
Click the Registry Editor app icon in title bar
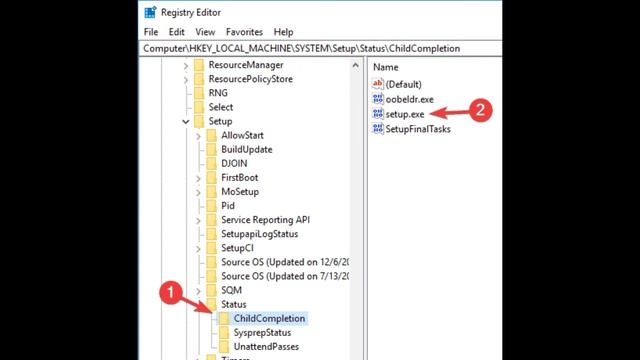[150, 12]
